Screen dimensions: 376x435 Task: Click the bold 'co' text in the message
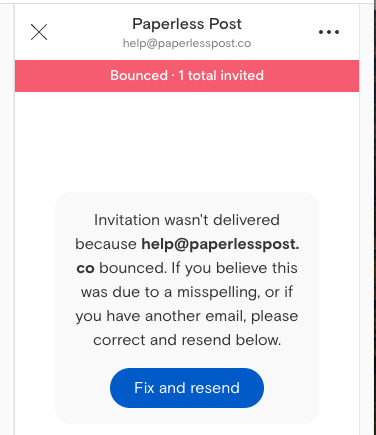click(x=85, y=268)
